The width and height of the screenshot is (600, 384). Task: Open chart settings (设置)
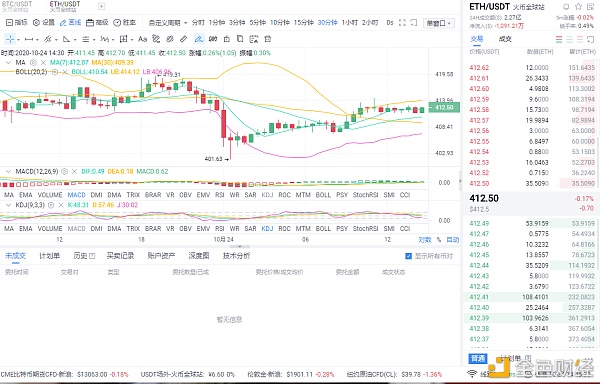click(x=44, y=23)
